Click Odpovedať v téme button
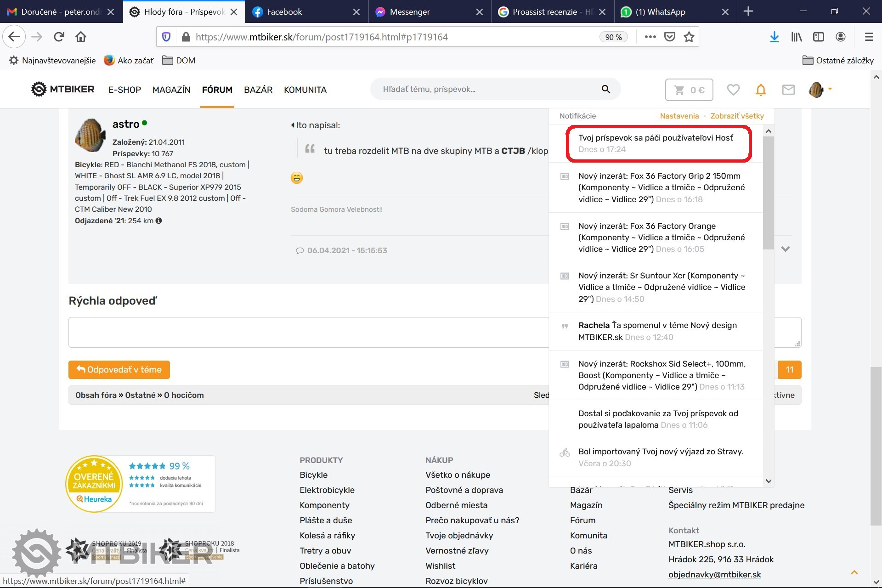The image size is (882, 588). pyautogui.click(x=119, y=370)
